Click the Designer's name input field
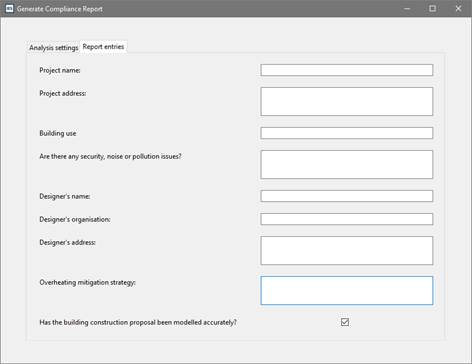Image resolution: width=472 pixels, height=364 pixels. tap(347, 196)
